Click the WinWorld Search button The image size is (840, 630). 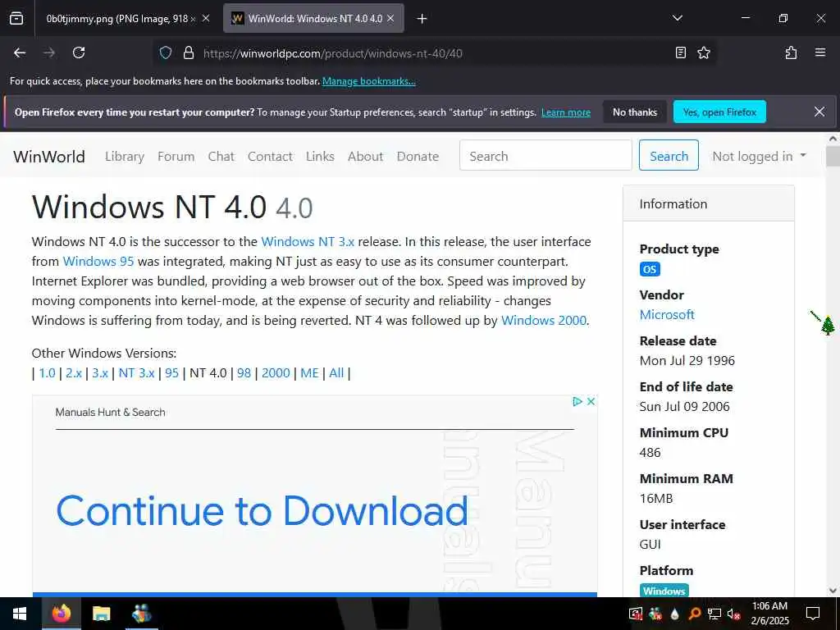669,155
